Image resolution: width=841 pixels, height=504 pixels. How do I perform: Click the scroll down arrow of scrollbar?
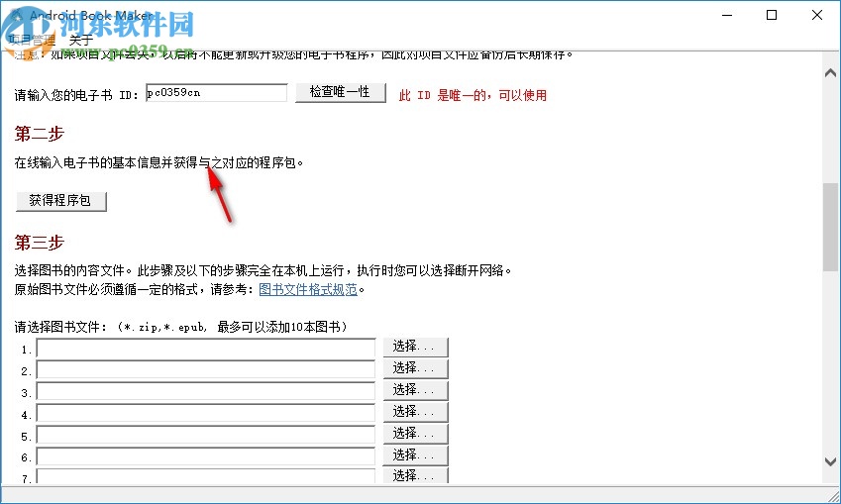(x=830, y=461)
